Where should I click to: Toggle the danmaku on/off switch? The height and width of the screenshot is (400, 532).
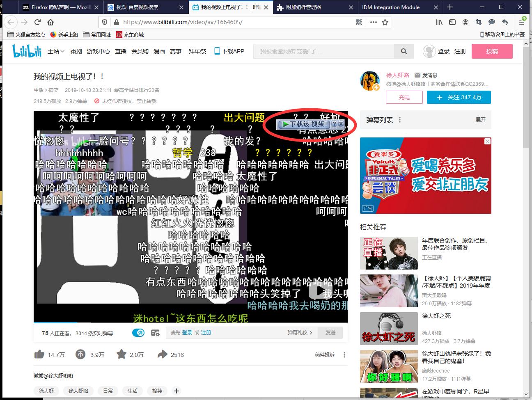(x=138, y=333)
